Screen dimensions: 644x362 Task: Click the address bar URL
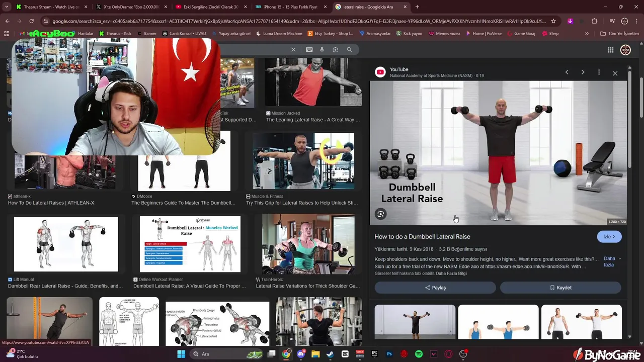pyautogui.click(x=299, y=21)
